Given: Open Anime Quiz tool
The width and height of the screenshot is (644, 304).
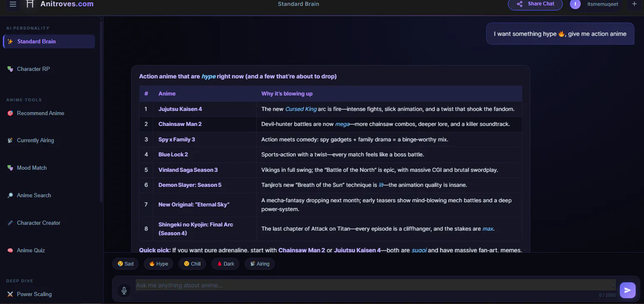Looking at the screenshot, I should point(49,251).
